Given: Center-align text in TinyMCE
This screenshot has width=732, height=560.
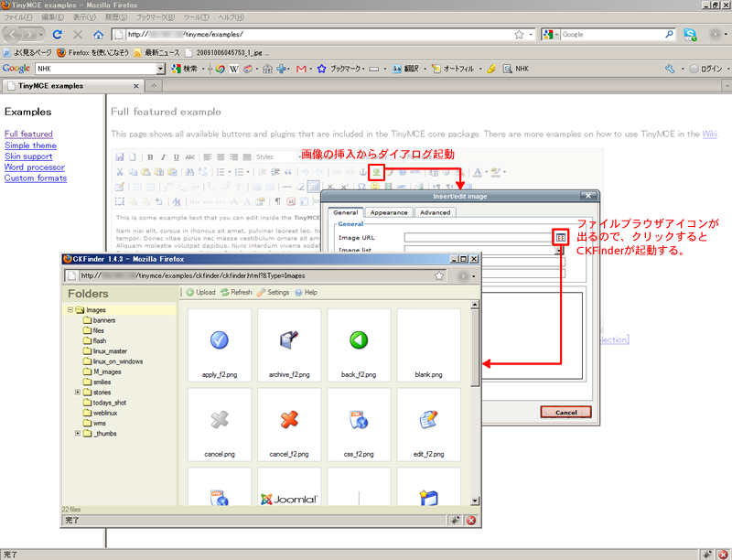Looking at the screenshot, I should tap(221, 156).
